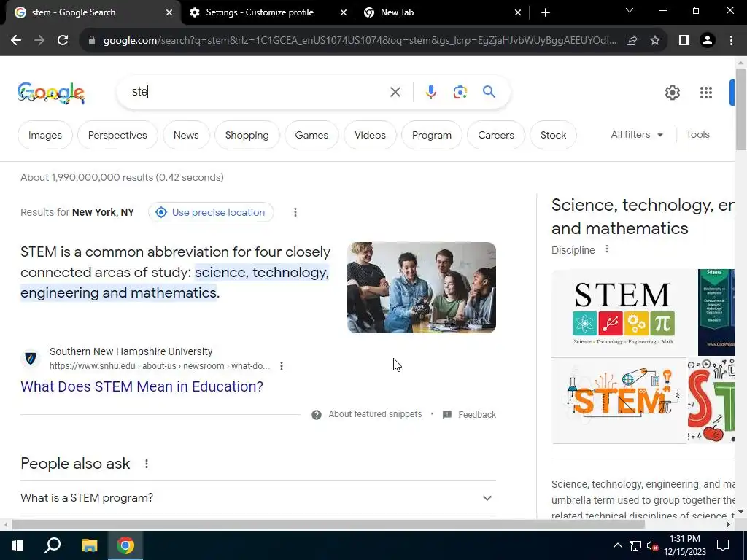Close the Settings Customize profile tab
Image resolution: width=747 pixels, height=560 pixels.
click(x=344, y=12)
